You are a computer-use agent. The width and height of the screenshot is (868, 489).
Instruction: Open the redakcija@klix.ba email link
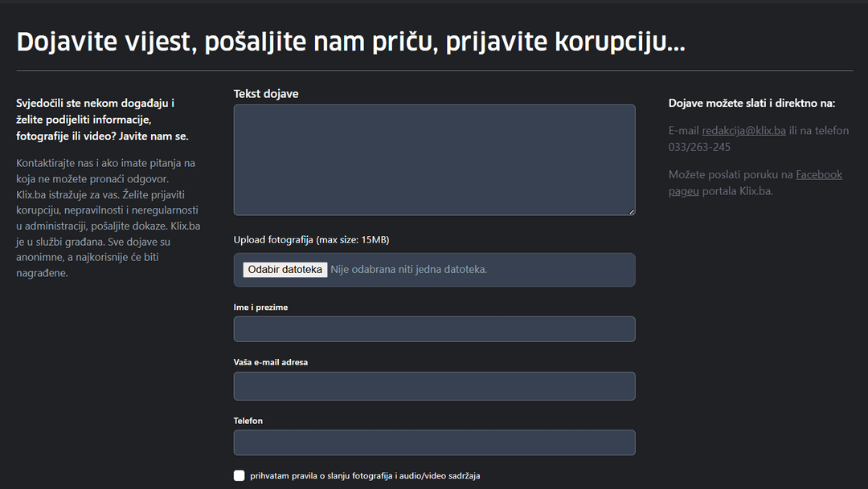(743, 131)
